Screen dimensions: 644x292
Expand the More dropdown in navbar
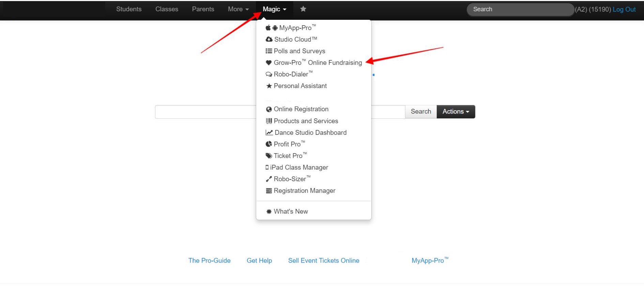pos(238,9)
